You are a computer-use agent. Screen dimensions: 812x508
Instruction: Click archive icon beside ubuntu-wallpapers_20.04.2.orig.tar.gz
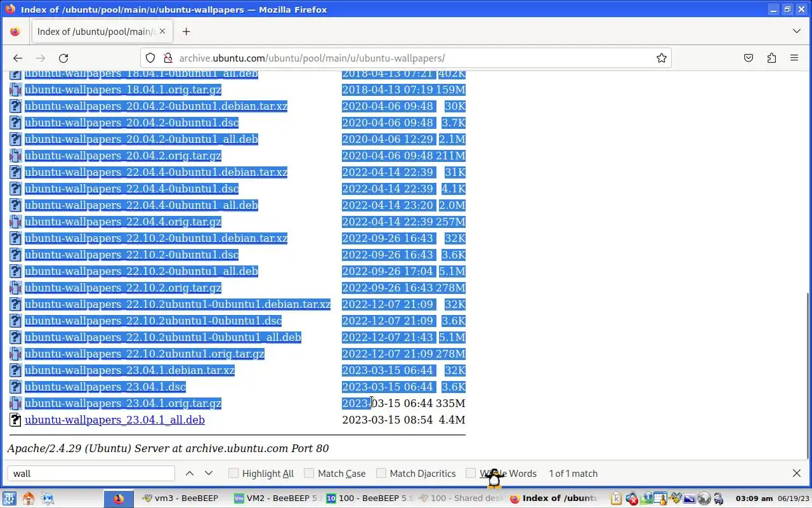click(x=15, y=156)
